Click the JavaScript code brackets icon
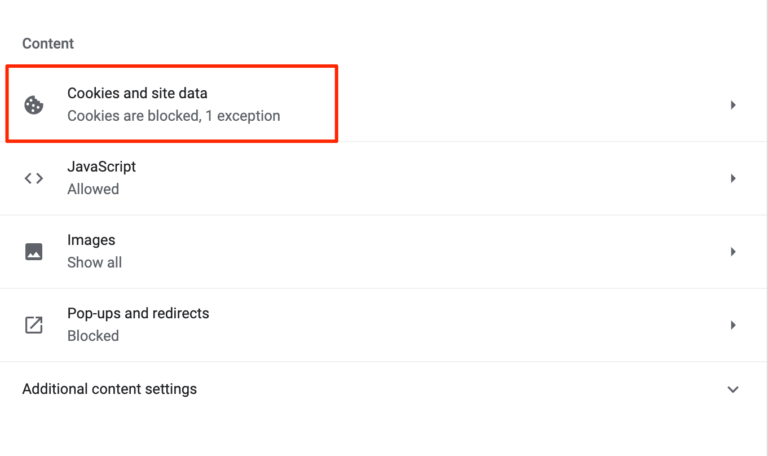Viewport: 768px width, 456px height. tap(34, 178)
